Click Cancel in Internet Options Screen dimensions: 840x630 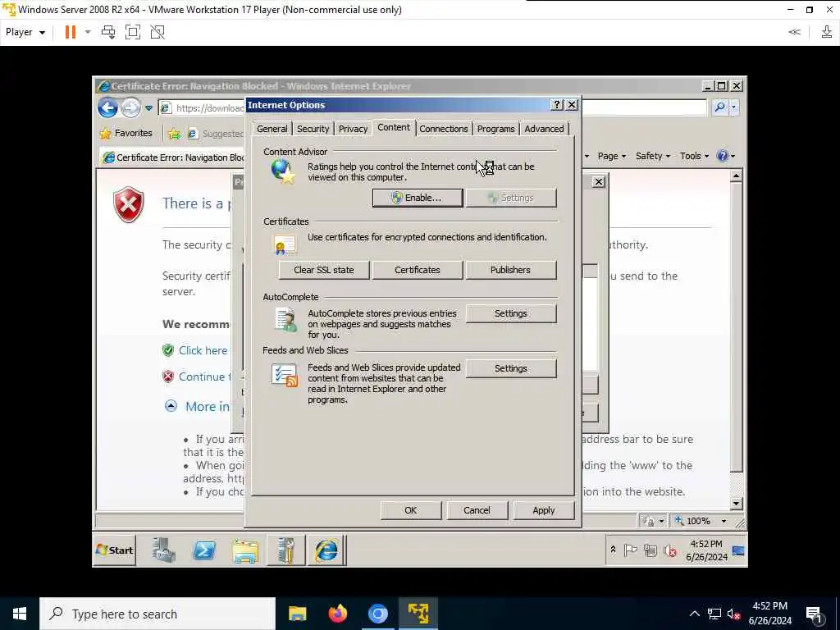click(x=477, y=510)
